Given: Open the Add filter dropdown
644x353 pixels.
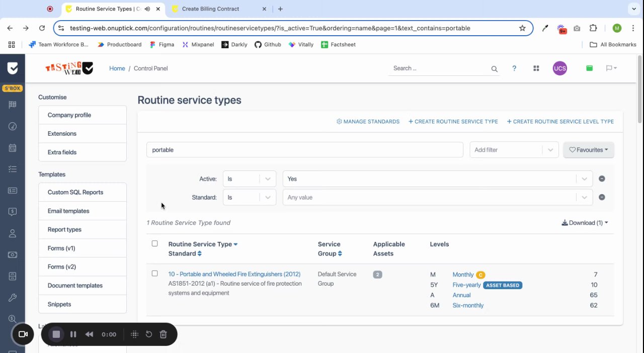Looking at the screenshot, I should 514,150.
